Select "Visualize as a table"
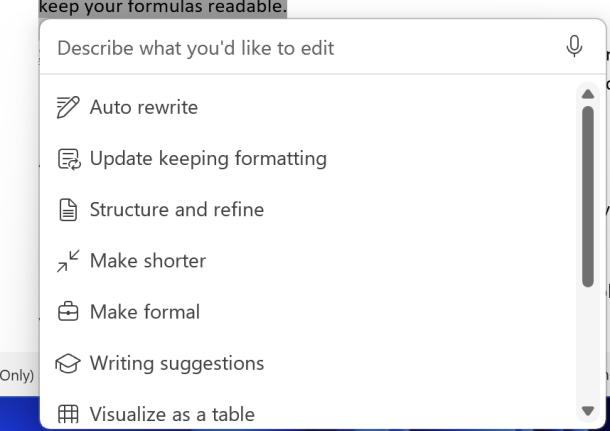The height and width of the screenshot is (431, 610). (x=171, y=414)
